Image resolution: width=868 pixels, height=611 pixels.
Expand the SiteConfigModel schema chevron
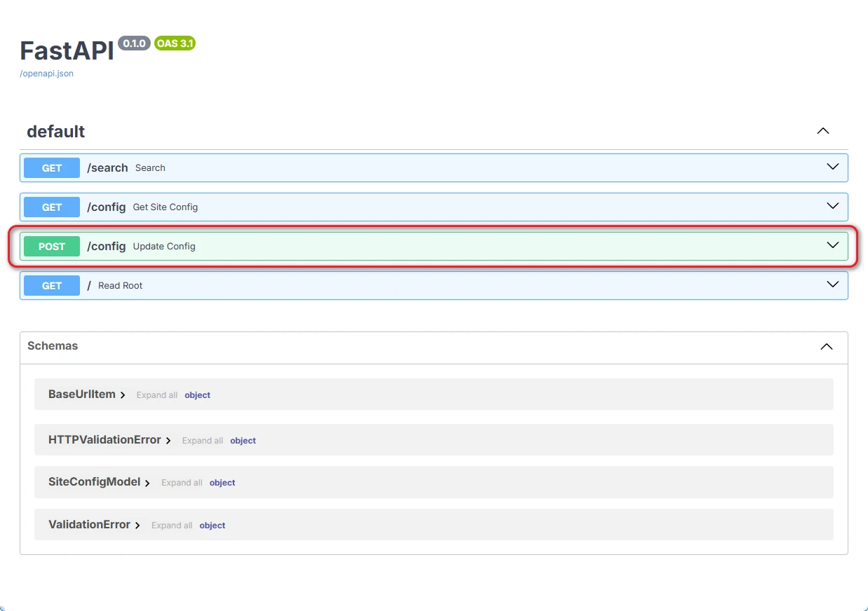[147, 483]
